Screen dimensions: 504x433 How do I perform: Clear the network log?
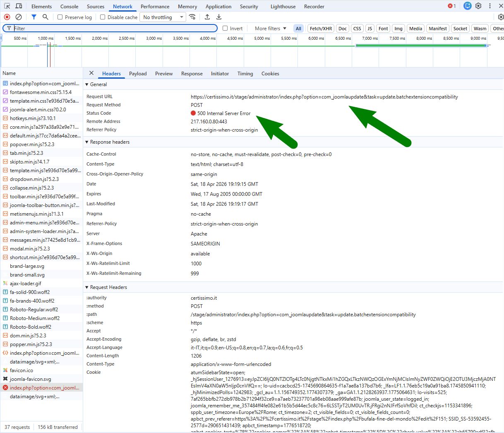(19, 17)
